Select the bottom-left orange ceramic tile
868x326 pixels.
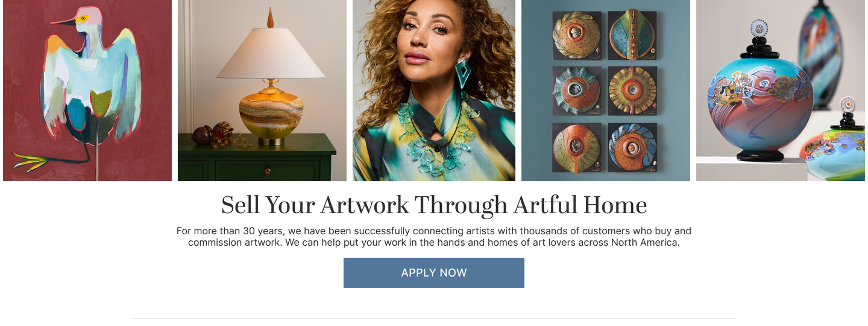point(577,147)
